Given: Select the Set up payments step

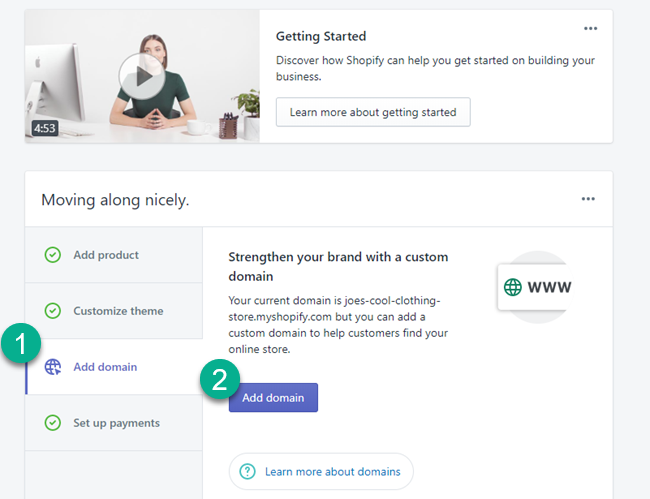Looking at the screenshot, I should pos(116,423).
